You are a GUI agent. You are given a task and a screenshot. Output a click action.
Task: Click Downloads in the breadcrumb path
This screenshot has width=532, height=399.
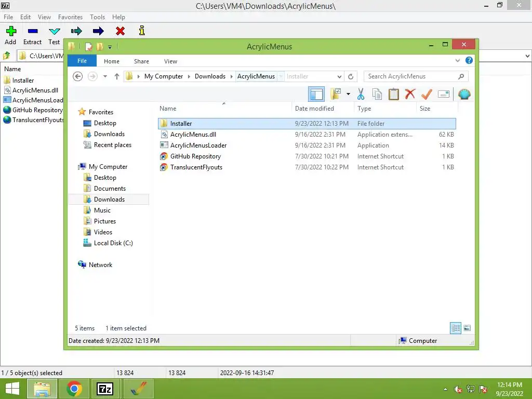(x=210, y=76)
